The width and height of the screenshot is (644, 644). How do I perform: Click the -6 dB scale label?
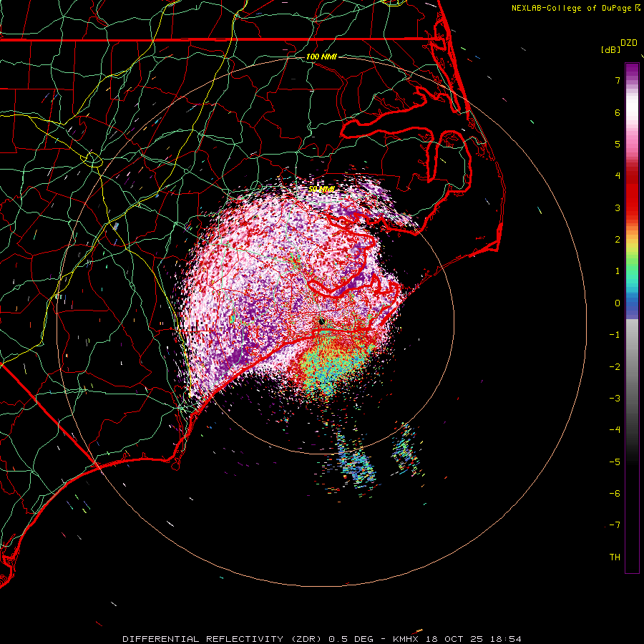point(615,494)
